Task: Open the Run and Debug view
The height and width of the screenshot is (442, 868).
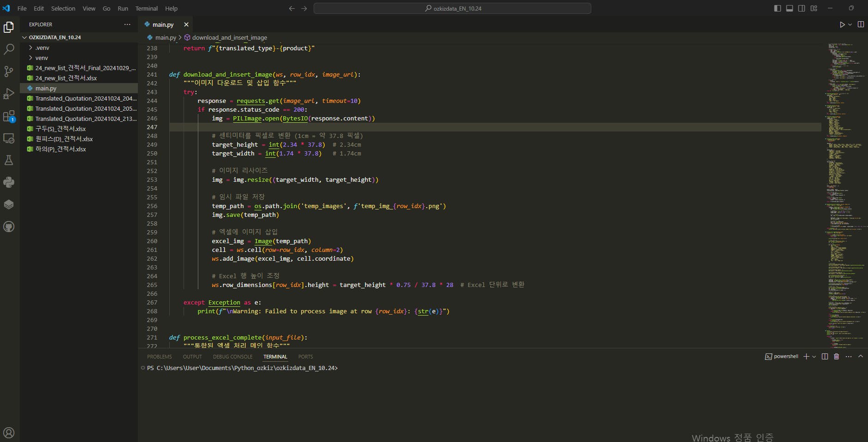Action: pos(9,94)
